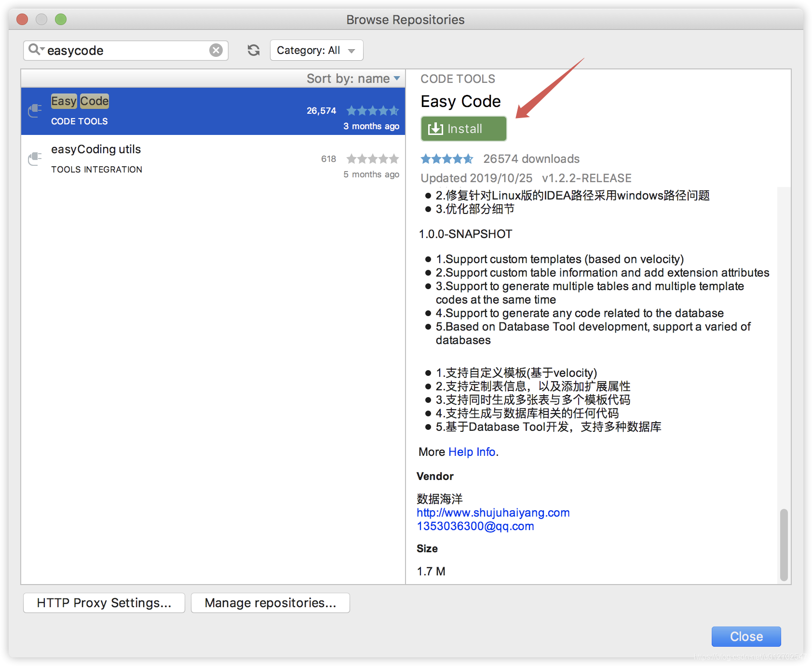Refresh the plugin repository list
Image resolution: width=812 pixels, height=666 pixels.
click(253, 50)
